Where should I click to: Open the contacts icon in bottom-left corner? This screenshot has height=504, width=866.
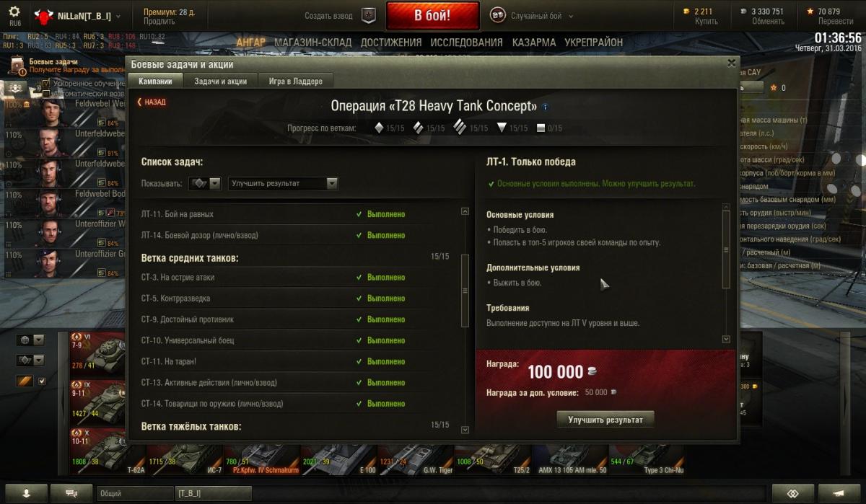pos(27,493)
